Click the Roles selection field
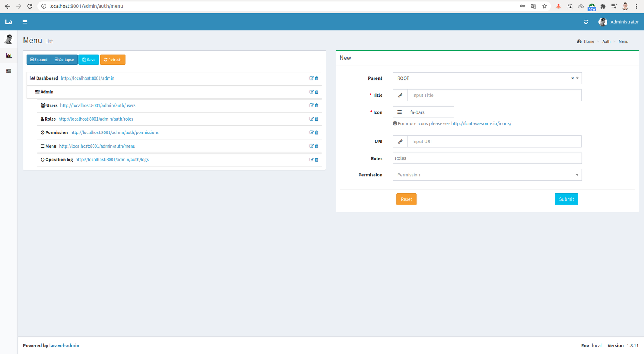Screen dimensions: 644x354 (487, 158)
